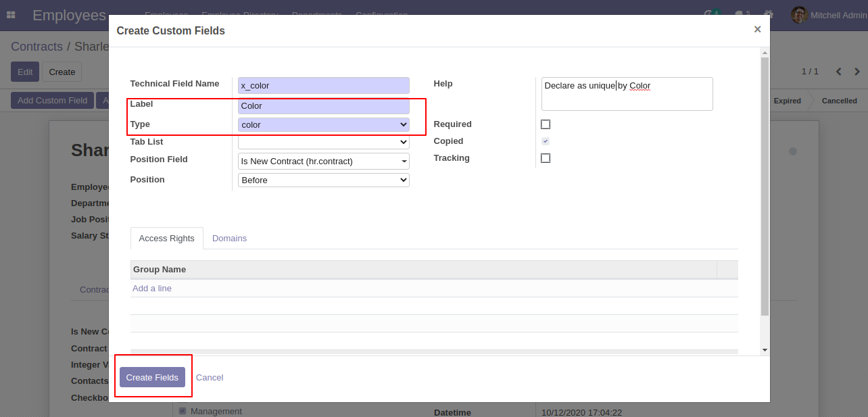This screenshot has width=868, height=417.
Task: Click the Edit button
Action: point(25,72)
